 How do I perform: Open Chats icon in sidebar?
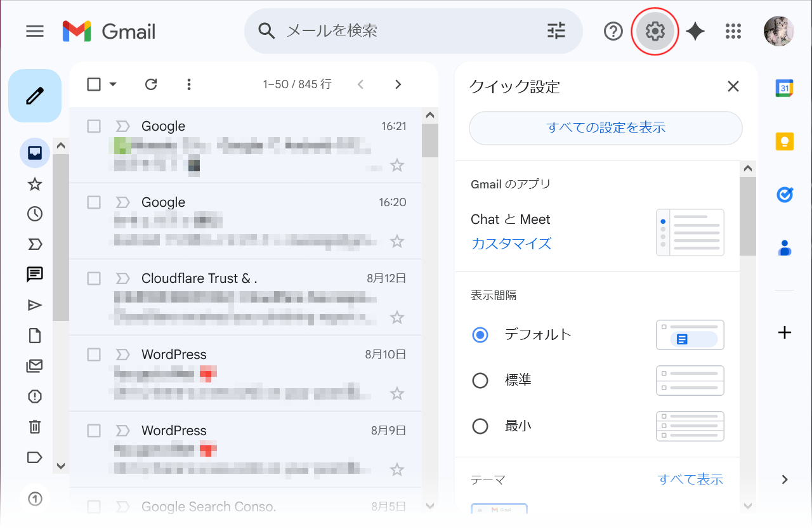35,275
